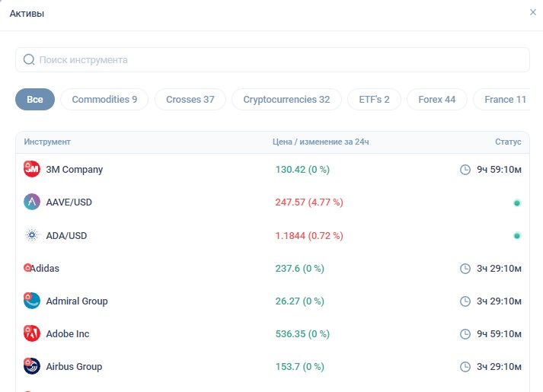Click 3M Company countdown 9ч 59:10м

click(499, 170)
